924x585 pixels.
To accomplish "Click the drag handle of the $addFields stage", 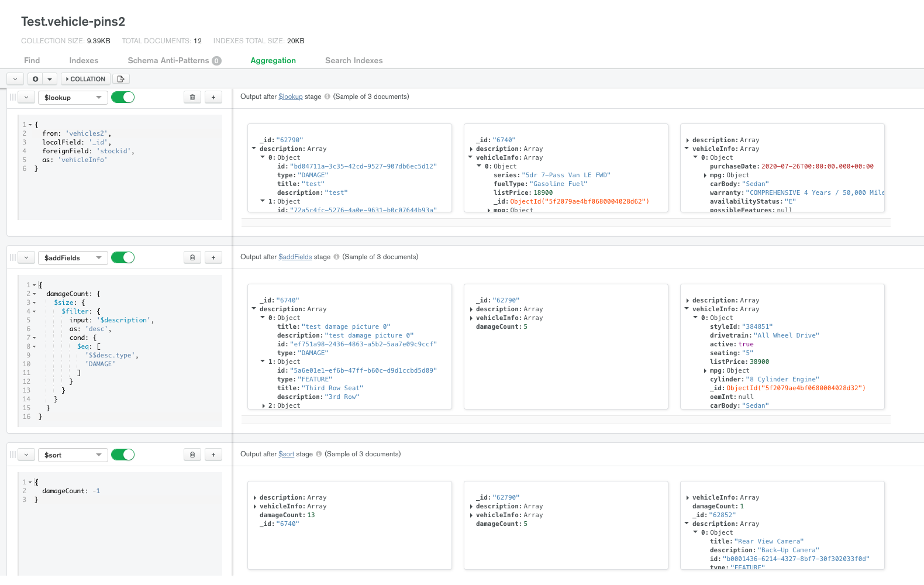I will coord(12,258).
